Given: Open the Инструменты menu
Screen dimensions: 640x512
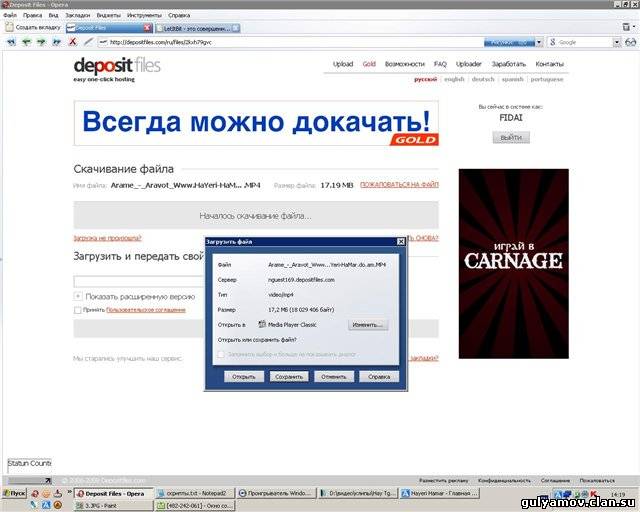Looking at the screenshot, I should 144,16.
